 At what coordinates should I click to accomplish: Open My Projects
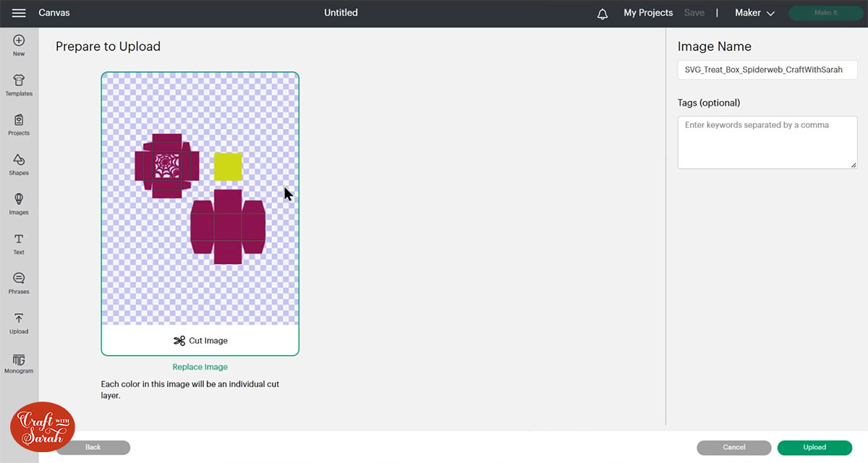[648, 13]
